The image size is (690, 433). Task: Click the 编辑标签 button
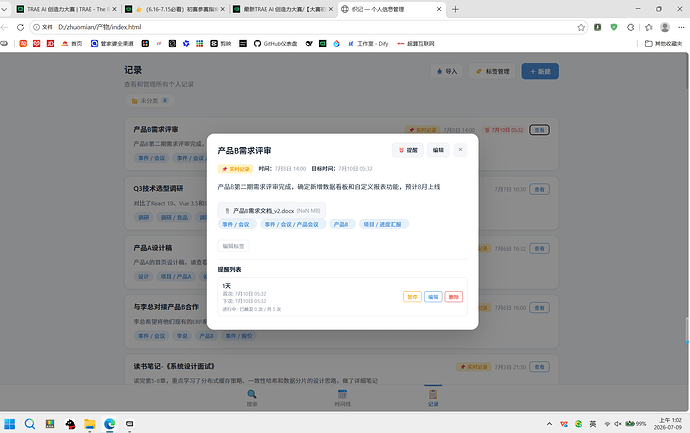(x=233, y=246)
